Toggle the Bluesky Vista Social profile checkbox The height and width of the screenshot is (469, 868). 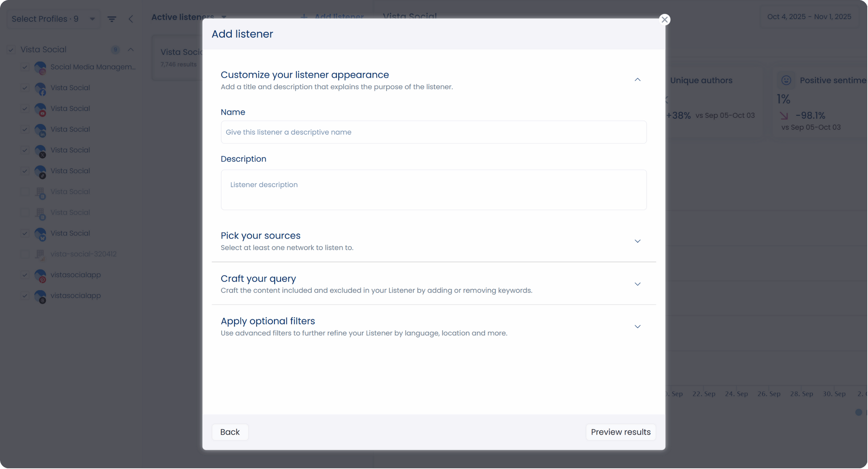pos(25,233)
